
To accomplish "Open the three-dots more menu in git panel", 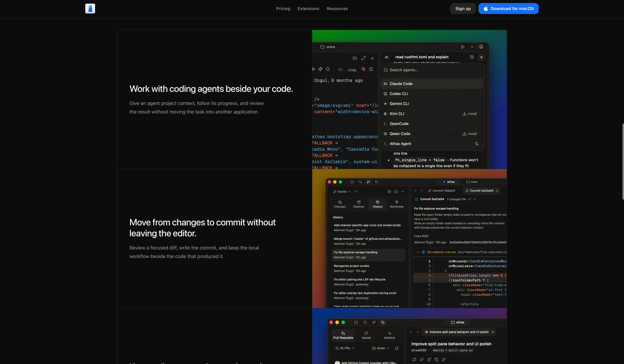I will click(x=403, y=192).
